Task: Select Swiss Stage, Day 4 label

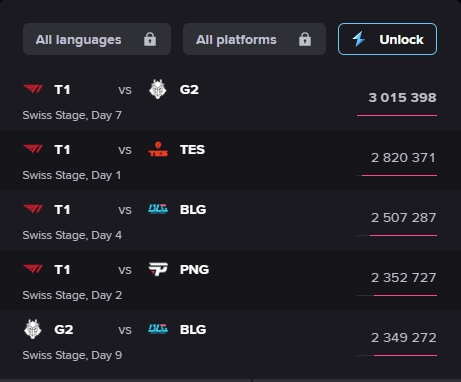Action: pyautogui.click(x=72, y=235)
